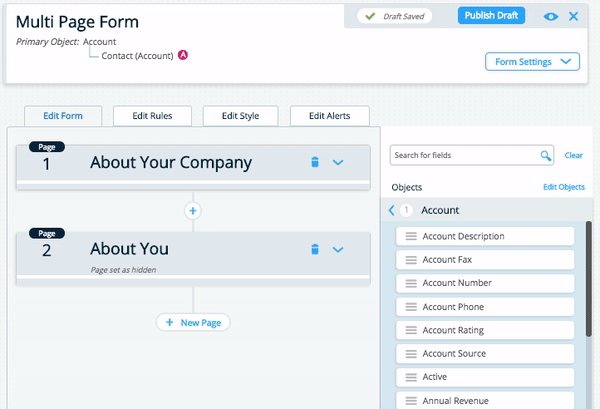Toggle preview with the eye icon
This screenshot has width=600, height=409.
(551, 16)
